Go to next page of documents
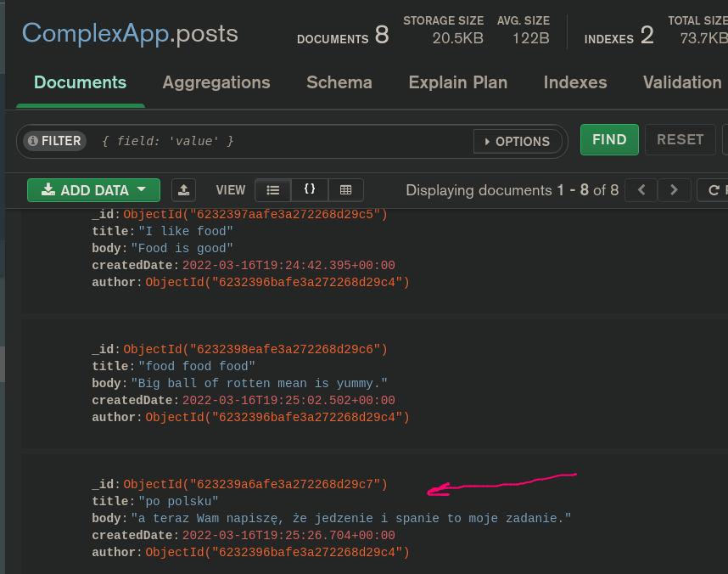728x574 pixels. [674, 190]
